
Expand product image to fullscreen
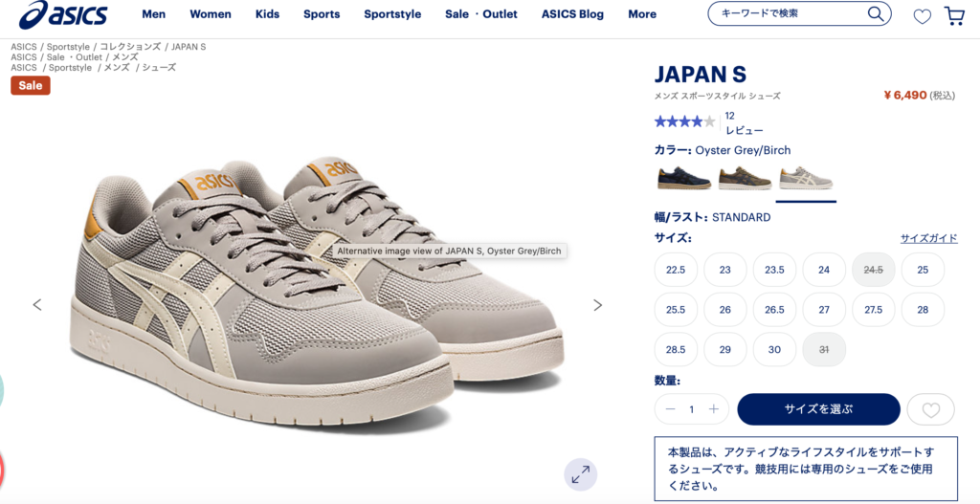click(x=581, y=474)
